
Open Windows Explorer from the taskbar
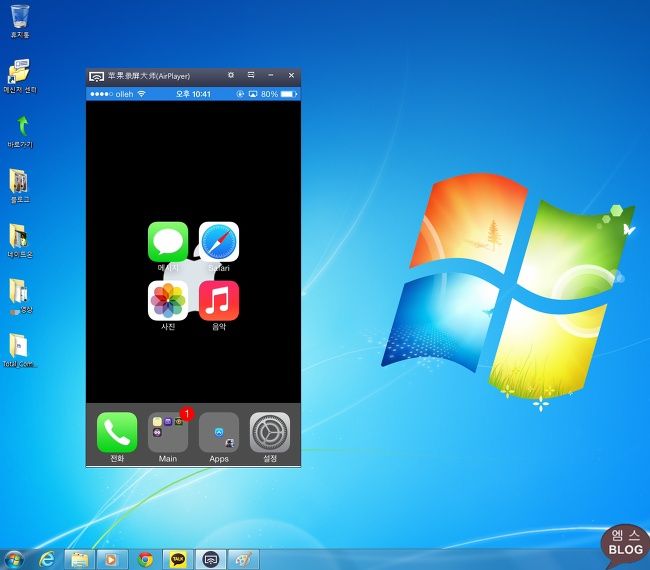tap(80, 560)
